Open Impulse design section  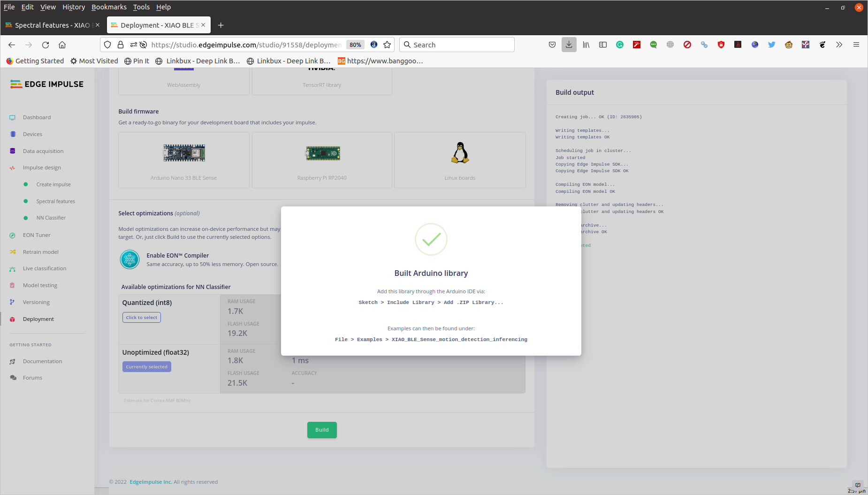coord(42,168)
